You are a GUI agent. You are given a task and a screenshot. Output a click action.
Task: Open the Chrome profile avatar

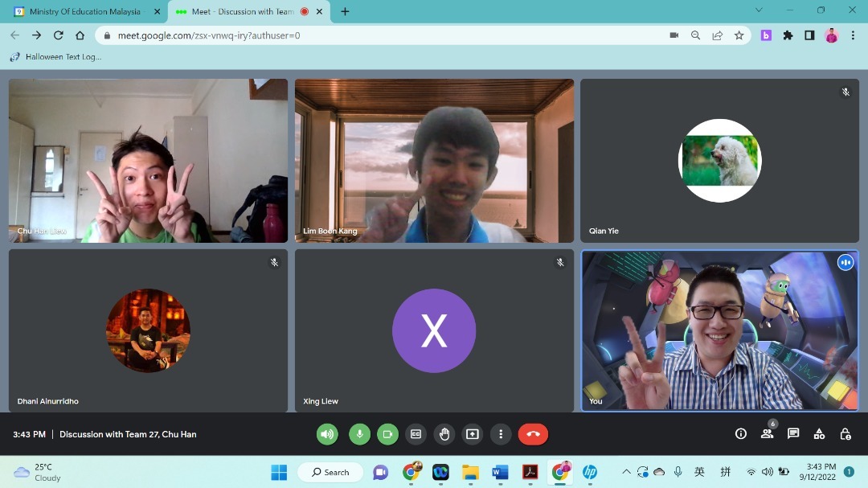pyautogui.click(x=832, y=35)
